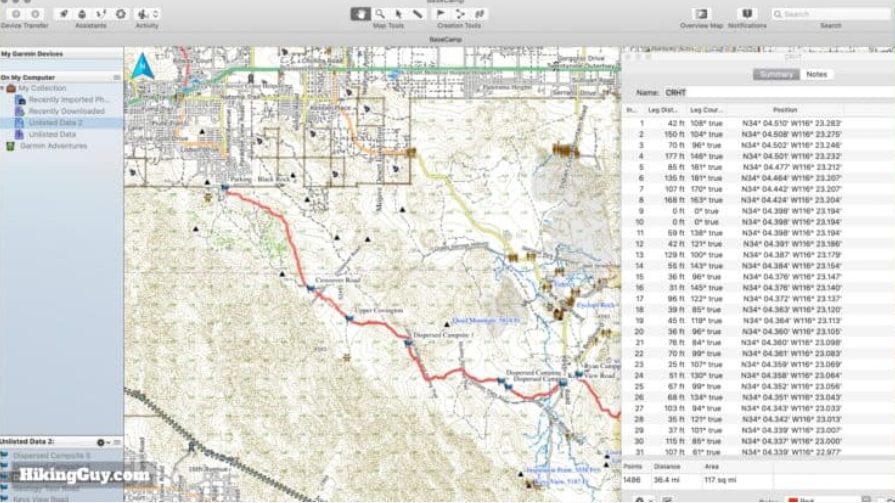Open the Trip Planner assistant

[x=63, y=14]
